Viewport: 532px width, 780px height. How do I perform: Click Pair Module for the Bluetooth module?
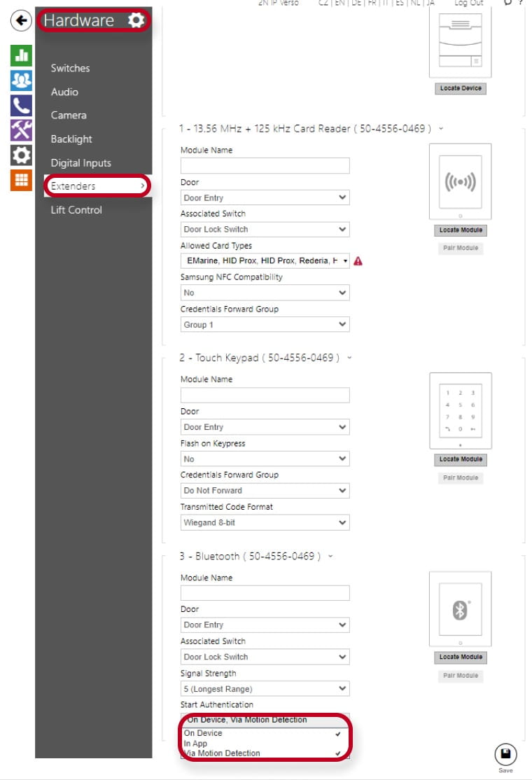[x=461, y=676]
